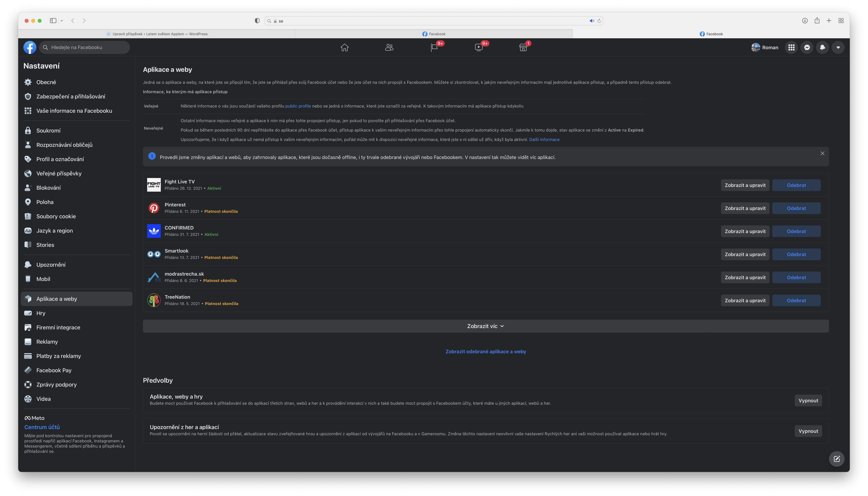Open Zobrazit odebrané aplikace a weby link
Screen dimensions: 868x496
pos(485,352)
